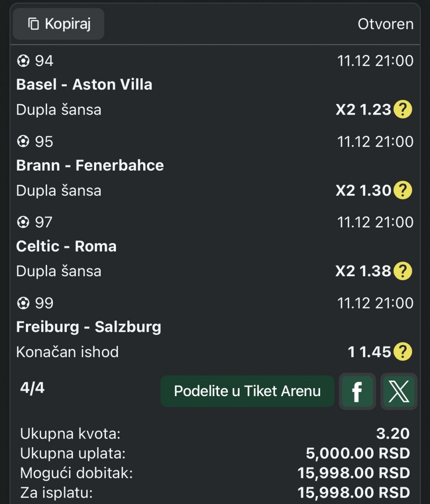This screenshot has width=430, height=504.
Task: Tap soccer ball icon next to 95
Action: (23, 141)
